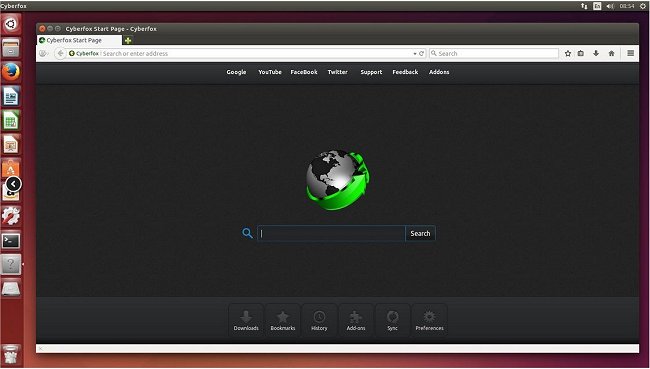Click the Search button beside the input
Screen dimensions: 650x369
click(420, 233)
